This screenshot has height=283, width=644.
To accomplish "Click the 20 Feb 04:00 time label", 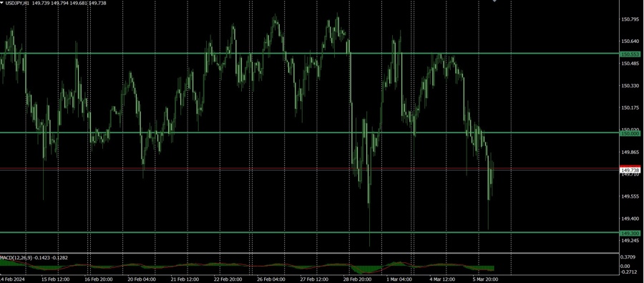I will (x=142, y=279).
